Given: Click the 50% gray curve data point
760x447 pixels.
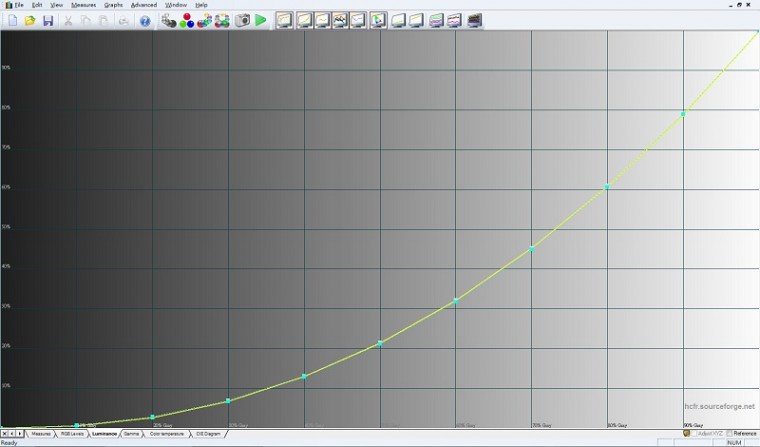Looking at the screenshot, I should coord(380,343).
